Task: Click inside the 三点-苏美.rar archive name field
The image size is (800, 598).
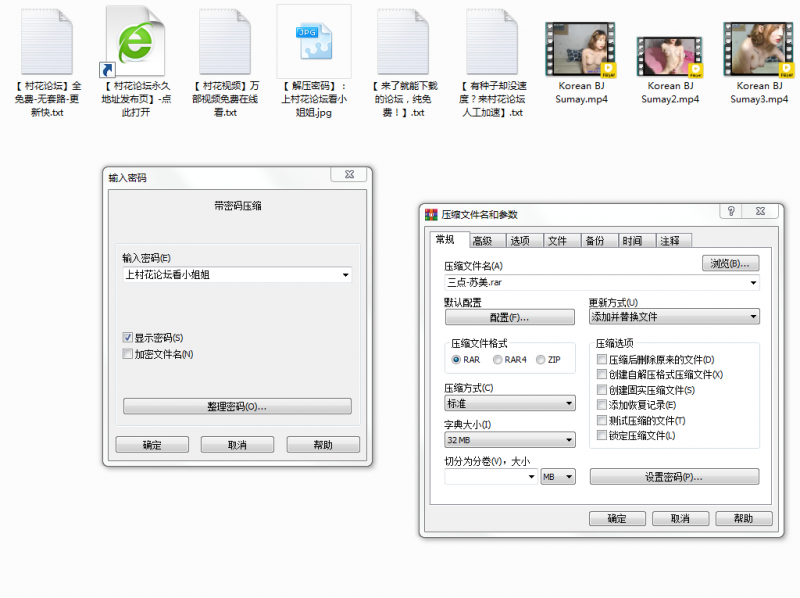Action: click(x=560, y=283)
